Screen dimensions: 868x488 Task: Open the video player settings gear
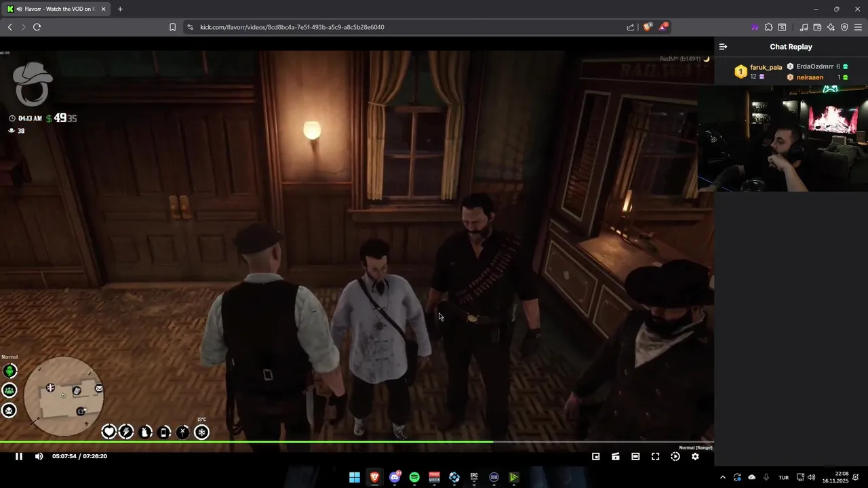click(695, 457)
